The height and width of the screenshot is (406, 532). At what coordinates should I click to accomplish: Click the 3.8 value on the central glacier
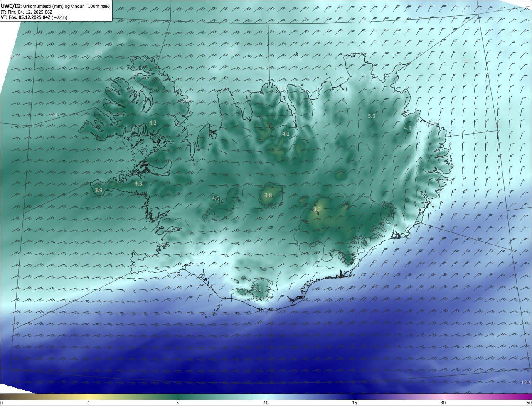pyautogui.click(x=268, y=195)
